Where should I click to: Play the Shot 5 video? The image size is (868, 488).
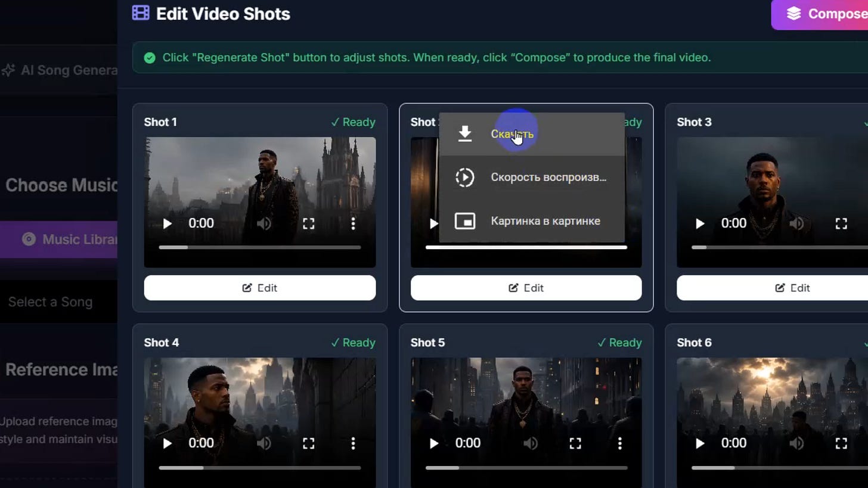434,443
